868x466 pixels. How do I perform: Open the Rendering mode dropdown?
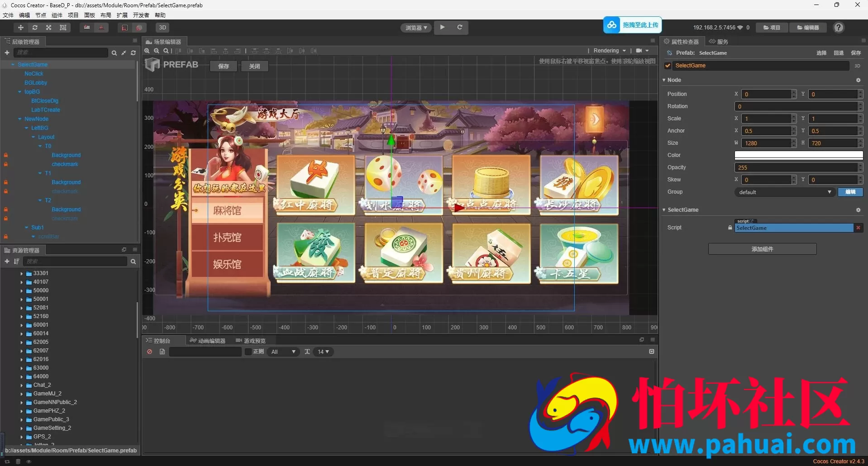(610, 51)
